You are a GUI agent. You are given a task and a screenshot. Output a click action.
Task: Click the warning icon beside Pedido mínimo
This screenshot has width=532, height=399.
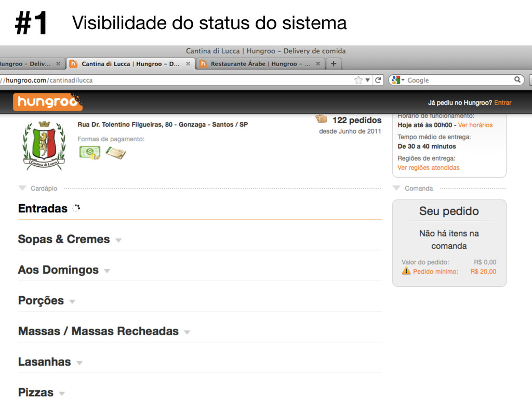click(406, 271)
